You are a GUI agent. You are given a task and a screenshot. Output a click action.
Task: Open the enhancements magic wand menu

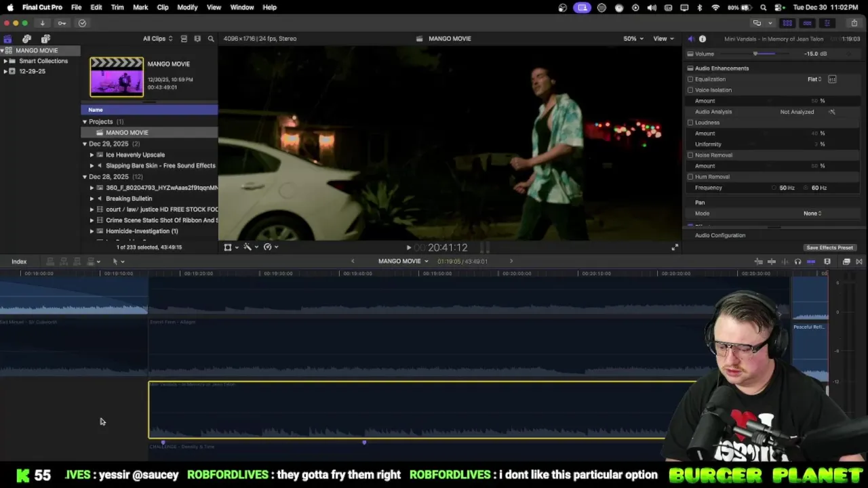pyautogui.click(x=250, y=247)
